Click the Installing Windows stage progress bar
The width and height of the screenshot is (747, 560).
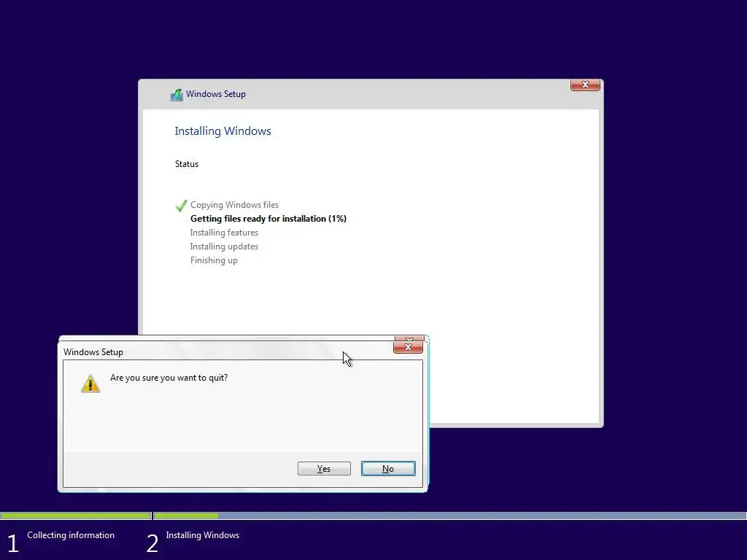(449, 516)
